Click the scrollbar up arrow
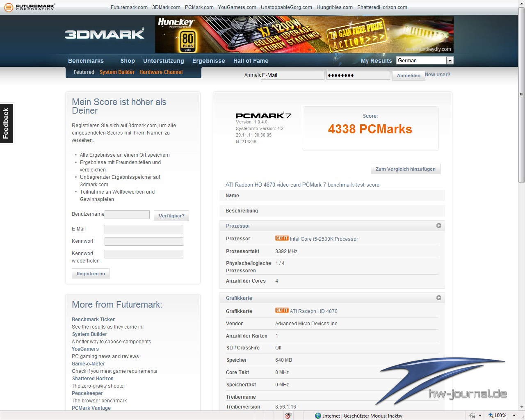 (x=521, y=3)
